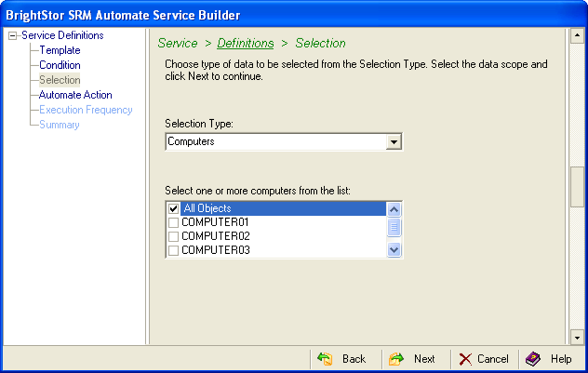Collapse the Service Definitions tree node
Image resolution: width=588 pixels, height=373 pixels.
point(12,35)
